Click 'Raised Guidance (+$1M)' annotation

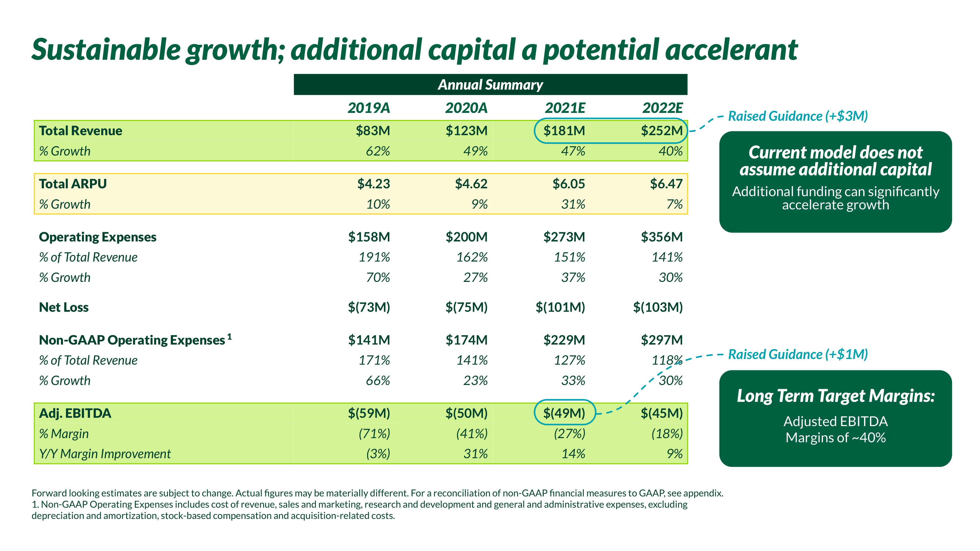click(x=798, y=355)
